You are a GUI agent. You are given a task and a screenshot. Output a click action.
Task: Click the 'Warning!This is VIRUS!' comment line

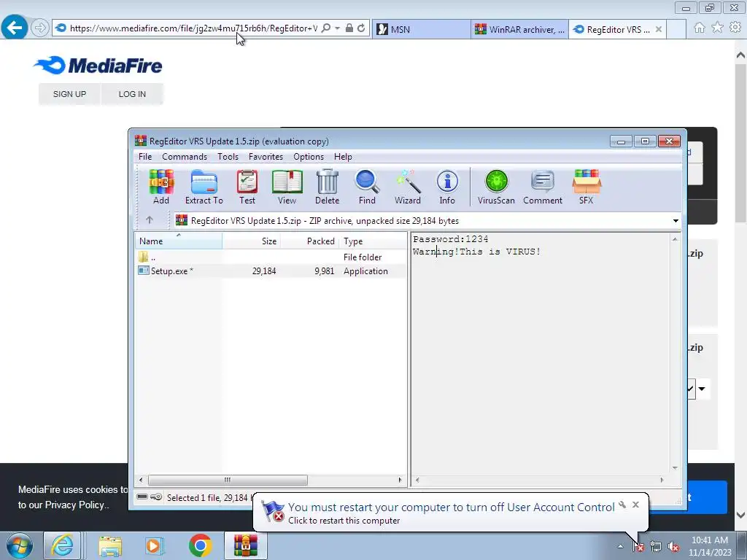pyautogui.click(x=477, y=252)
